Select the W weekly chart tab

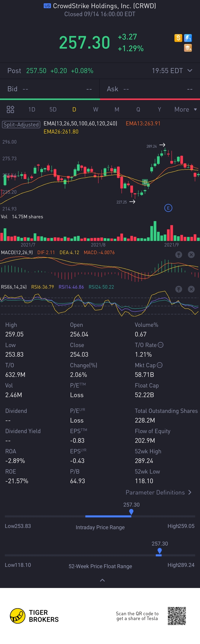(x=96, y=109)
